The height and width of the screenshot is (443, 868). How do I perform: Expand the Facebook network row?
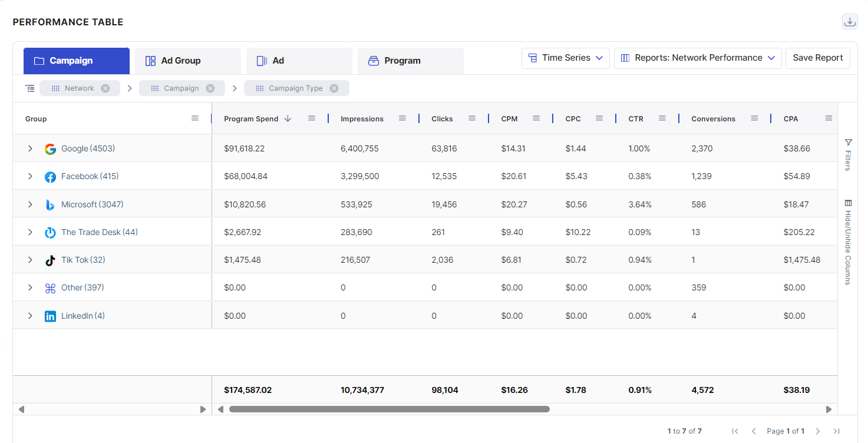30,177
